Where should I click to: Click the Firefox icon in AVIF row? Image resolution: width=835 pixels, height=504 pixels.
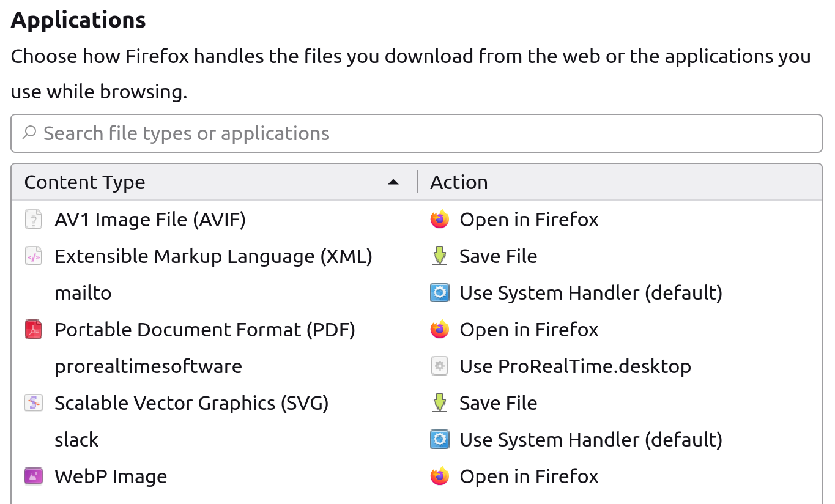click(439, 220)
